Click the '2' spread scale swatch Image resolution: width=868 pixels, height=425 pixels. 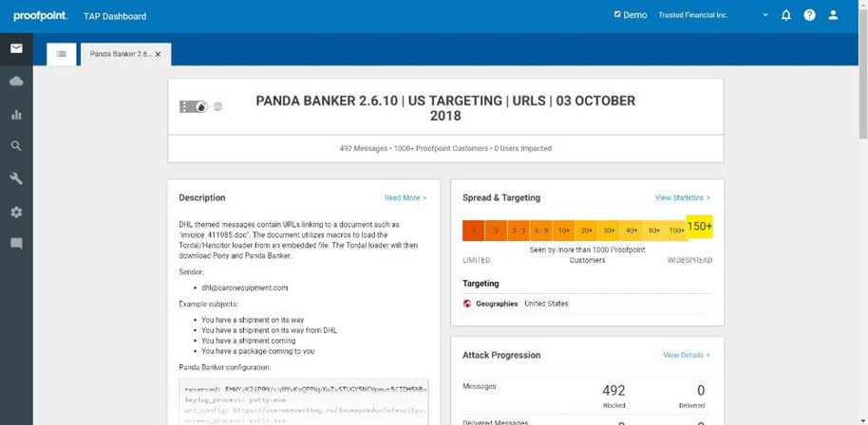coord(497,231)
